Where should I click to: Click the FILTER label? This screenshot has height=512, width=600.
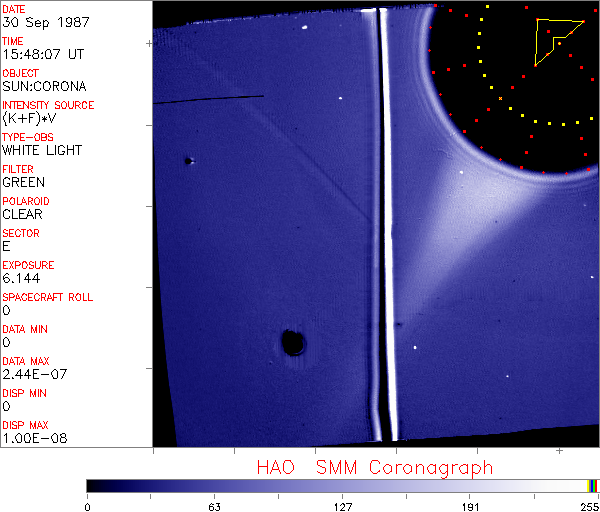18,169
